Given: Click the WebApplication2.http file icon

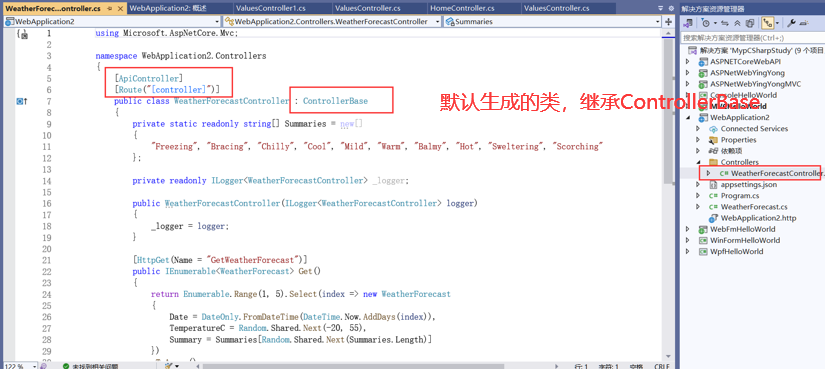Looking at the screenshot, I should (713, 218).
